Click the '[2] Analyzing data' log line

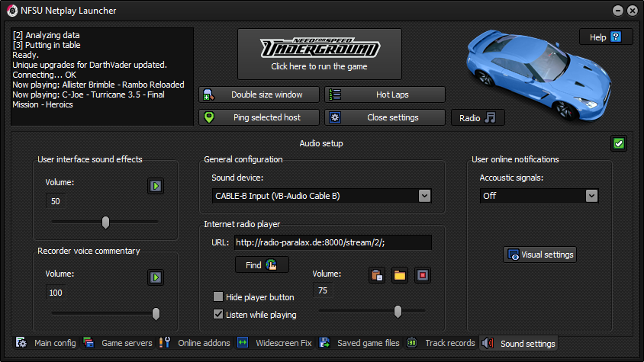point(46,35)
